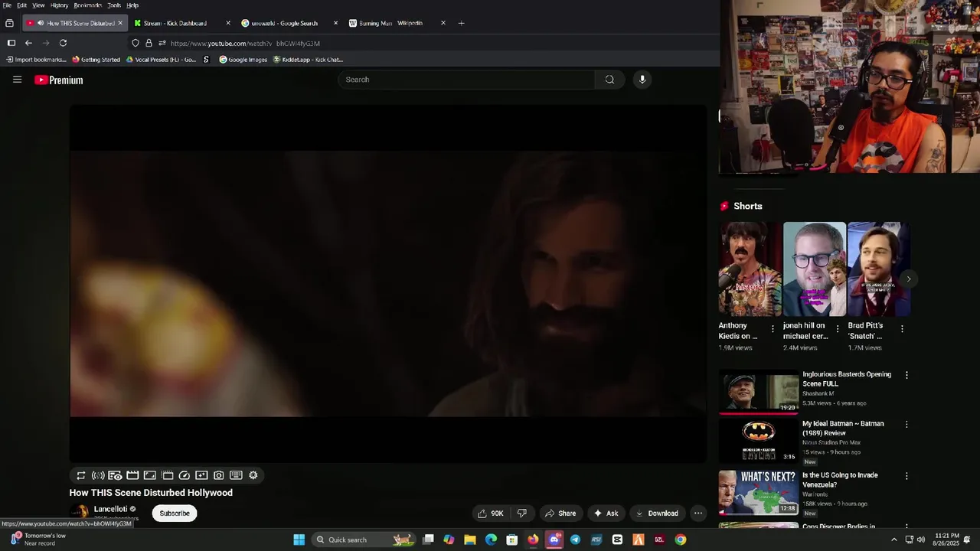This screenshot has width=980, height=551.
Task: Open keyboard shortcuts icon below video
Action: [236, 475]
